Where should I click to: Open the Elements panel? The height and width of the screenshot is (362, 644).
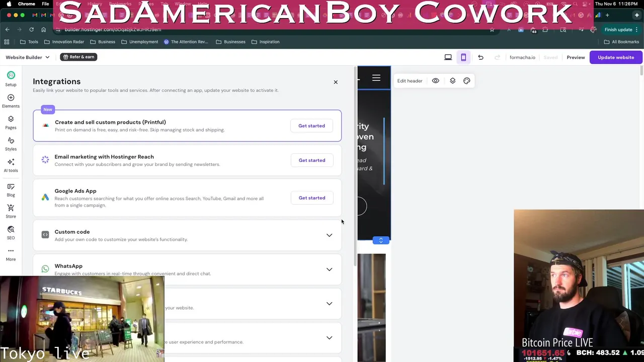tap(11, 101)
